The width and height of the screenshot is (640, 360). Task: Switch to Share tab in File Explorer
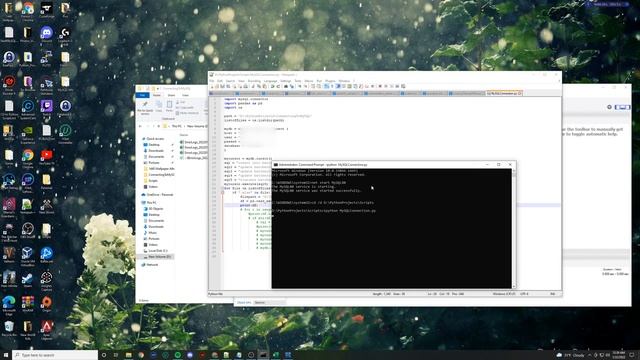(x=171, y=95)
